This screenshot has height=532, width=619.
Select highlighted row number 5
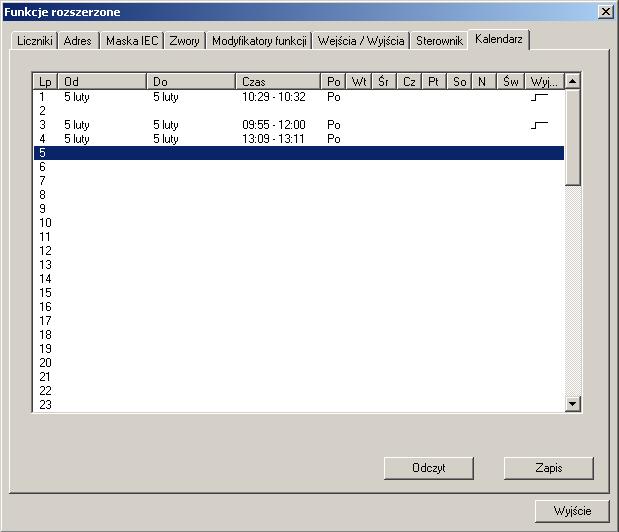[x=299, y=153]
